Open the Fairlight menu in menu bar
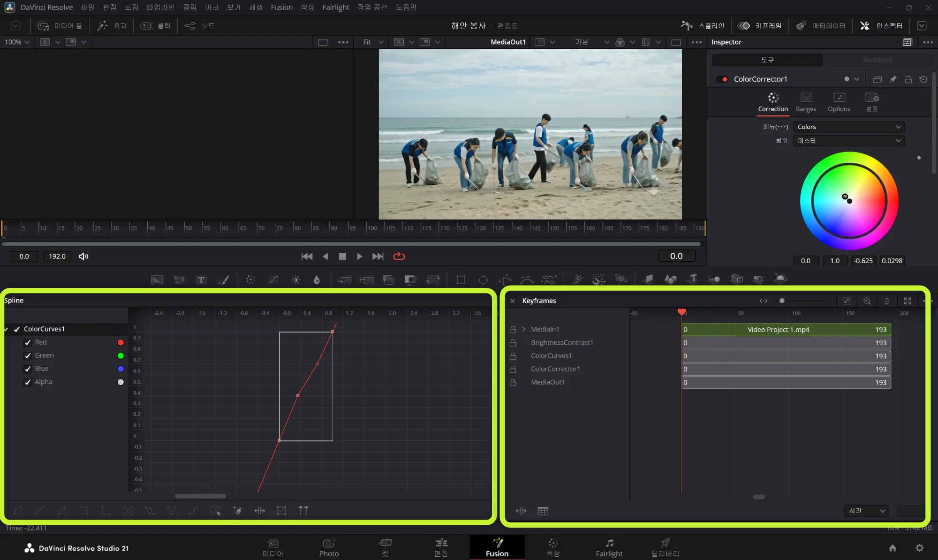 (336, 7)
